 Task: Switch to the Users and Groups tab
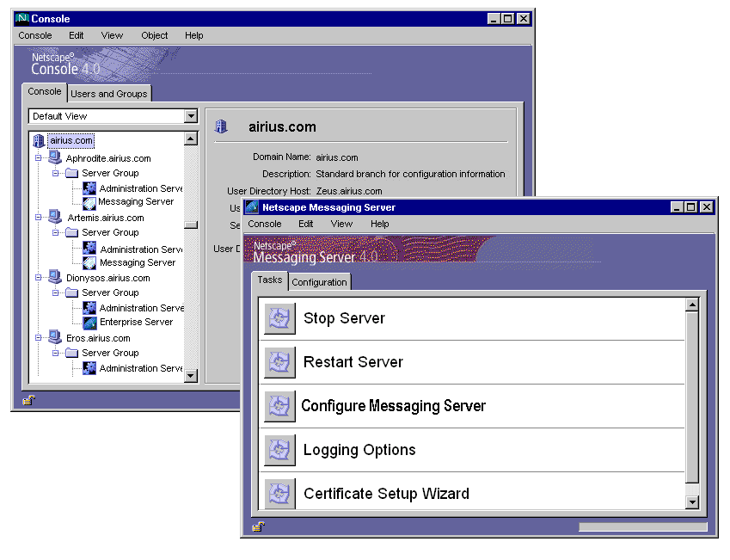click(109, 94)
